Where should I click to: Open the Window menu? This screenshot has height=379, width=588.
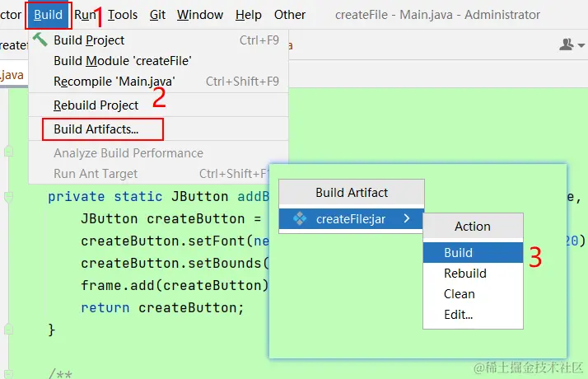pyautogui.click(x=200, y=15)
